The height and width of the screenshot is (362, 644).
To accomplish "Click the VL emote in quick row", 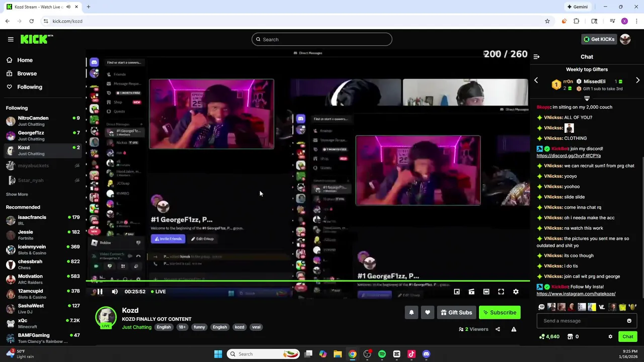I will tap(602, 307).
